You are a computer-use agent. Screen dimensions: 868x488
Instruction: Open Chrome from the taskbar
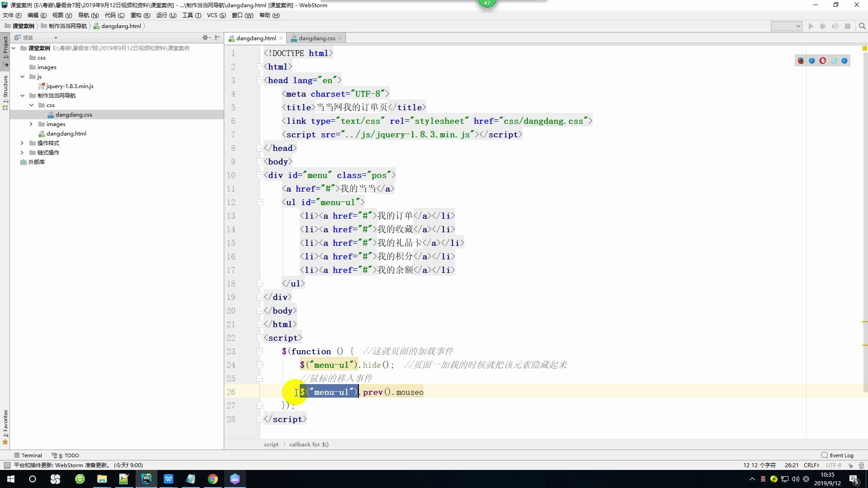pos(212,479)
